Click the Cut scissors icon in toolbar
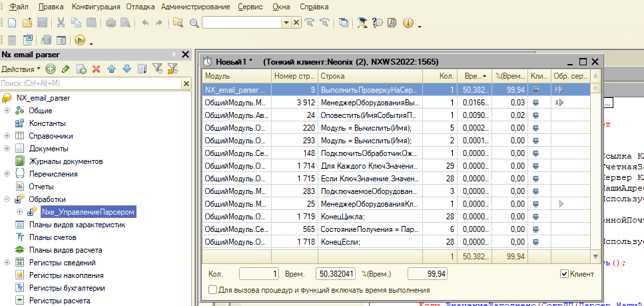The width and height of the screenshot is (644, 306). (61, 23)
